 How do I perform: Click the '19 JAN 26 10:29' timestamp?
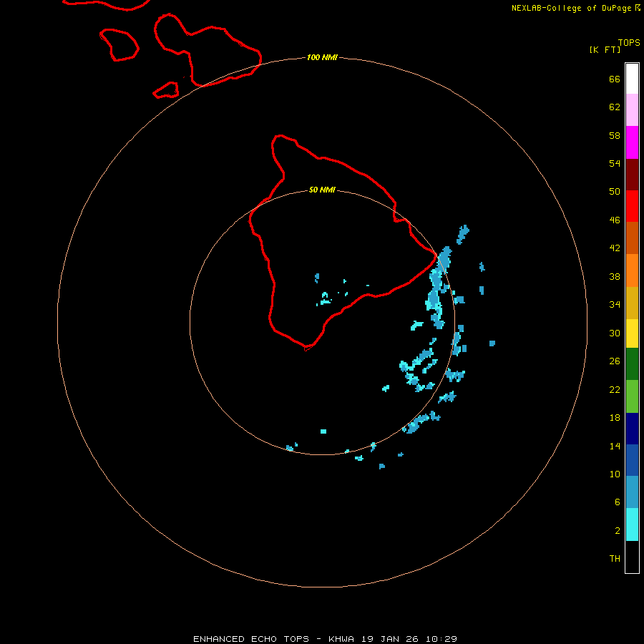409,639
